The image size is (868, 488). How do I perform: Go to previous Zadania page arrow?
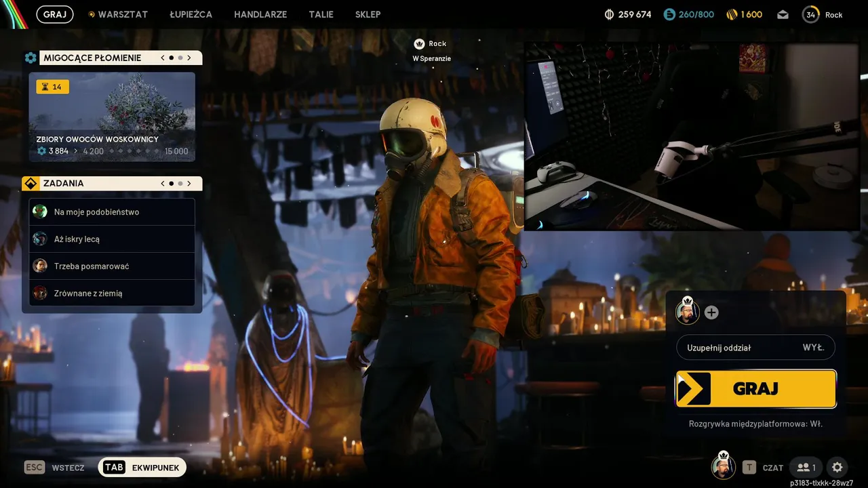pos(163,183)
